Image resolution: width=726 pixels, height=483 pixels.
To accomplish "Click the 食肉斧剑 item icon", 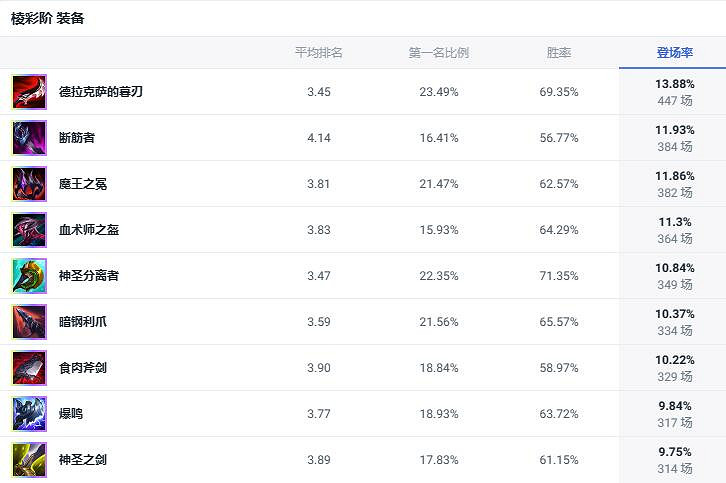I will coord(29,368).
